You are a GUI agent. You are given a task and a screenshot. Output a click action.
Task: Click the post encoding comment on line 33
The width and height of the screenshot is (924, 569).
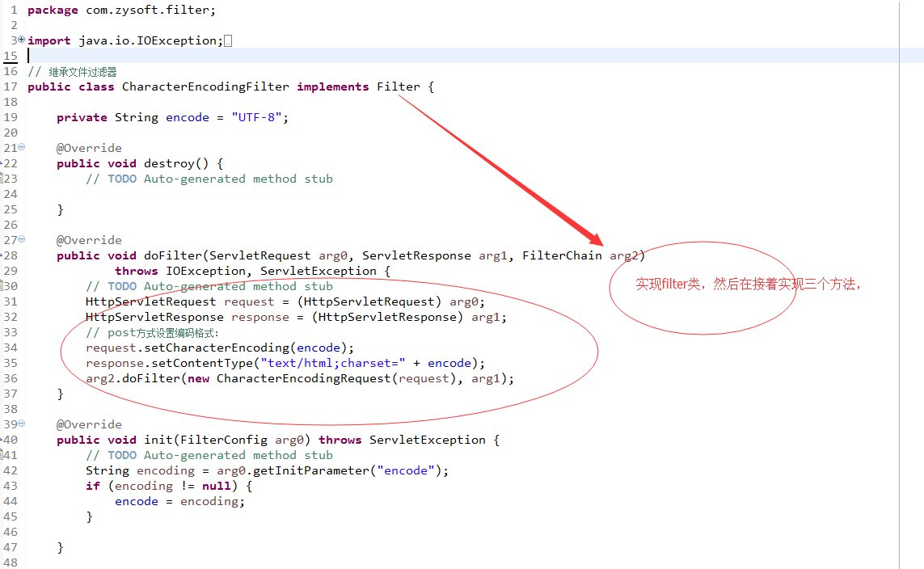coord(152,333)
